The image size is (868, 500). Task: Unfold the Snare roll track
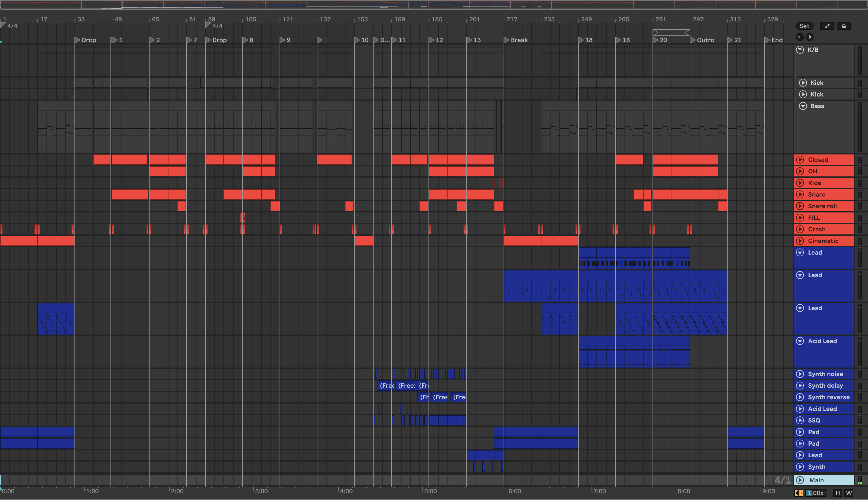(x=800, y=206)
